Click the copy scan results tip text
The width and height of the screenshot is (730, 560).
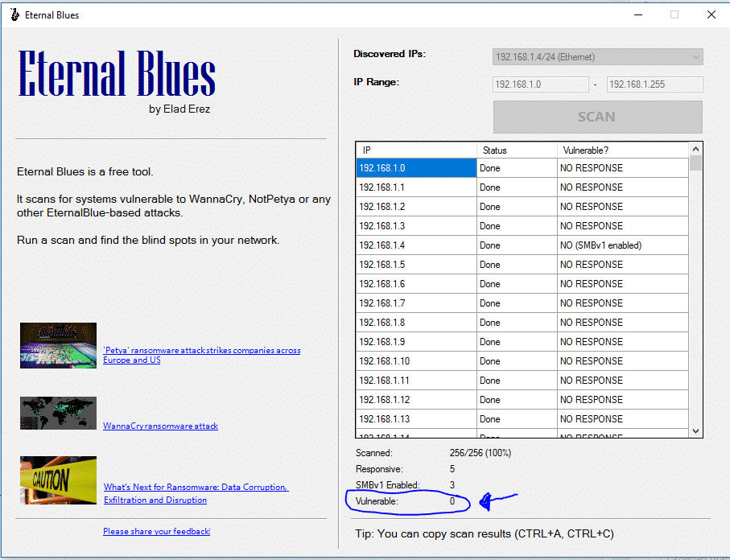(485, 534)
